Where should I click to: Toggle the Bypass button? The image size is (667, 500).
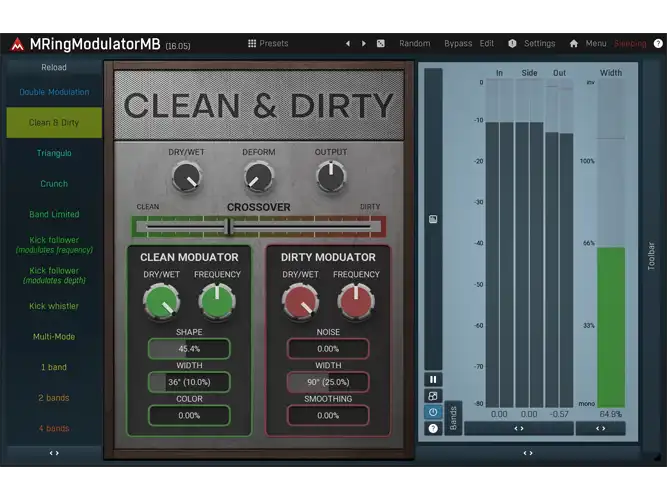pyautogui.click(x=458, y=43)
